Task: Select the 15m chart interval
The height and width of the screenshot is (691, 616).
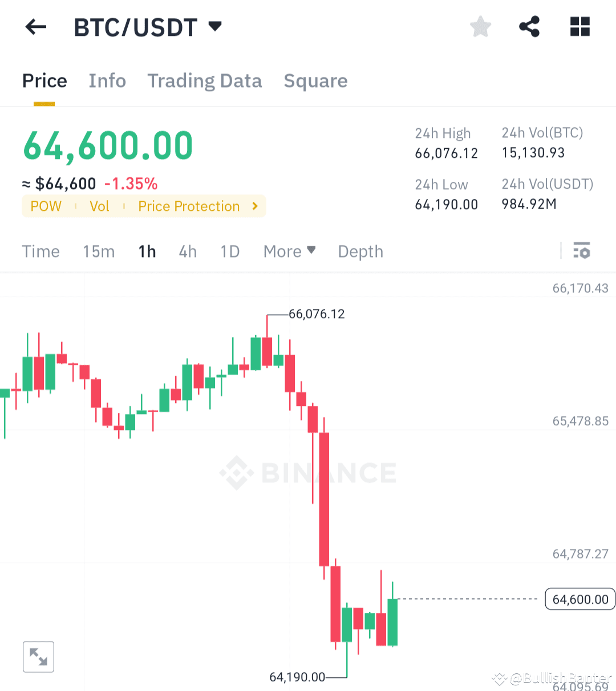Action: (99, 251)
